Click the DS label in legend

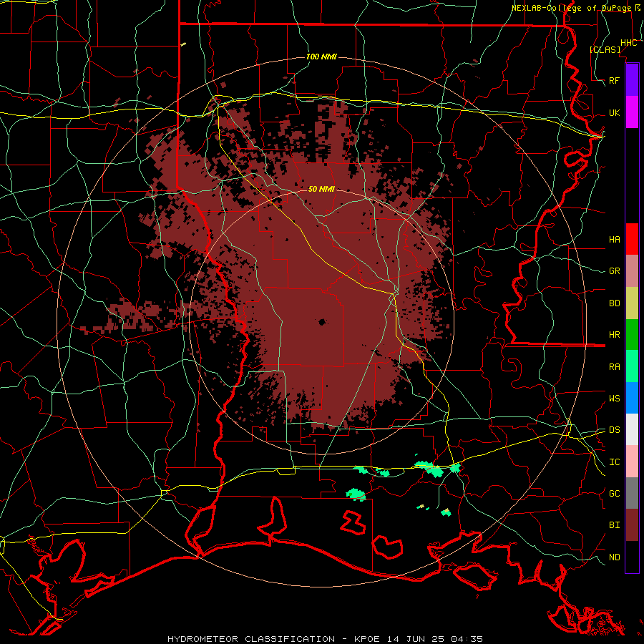614,429
